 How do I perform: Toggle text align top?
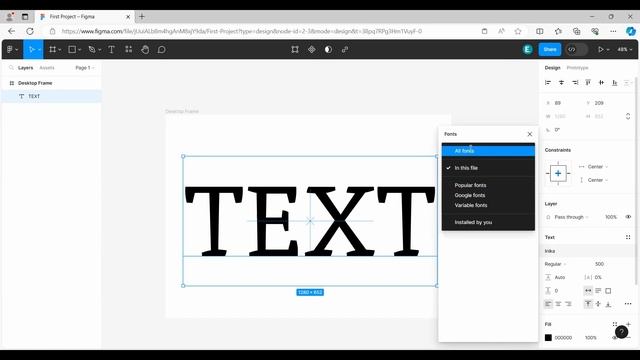pos(588,304)
